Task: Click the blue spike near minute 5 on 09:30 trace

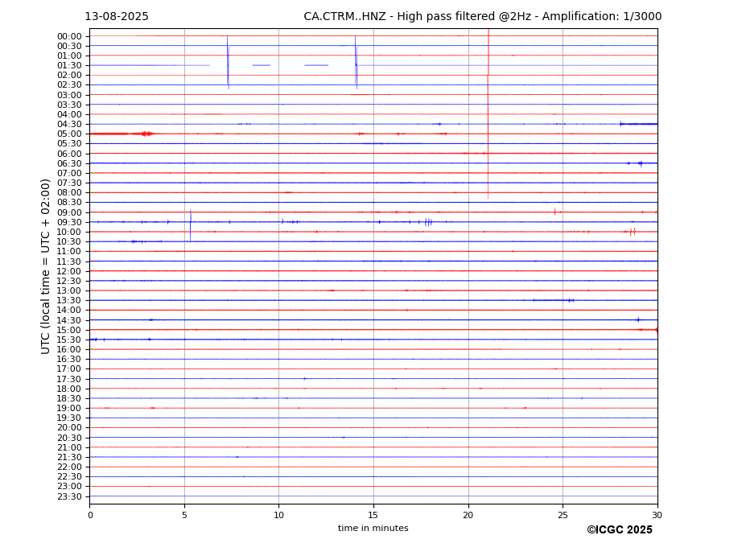Action: coord(190,225)
